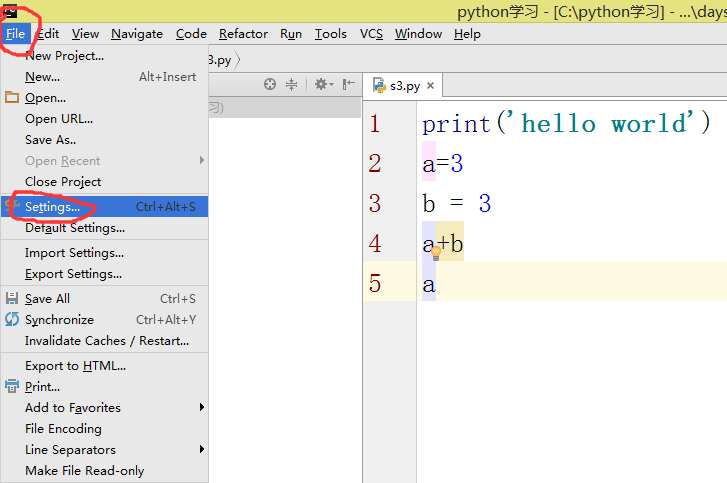Viewport: 727px width, 483px height.
Task: Choose File Encoding menu item
Action: coord(104,429)
